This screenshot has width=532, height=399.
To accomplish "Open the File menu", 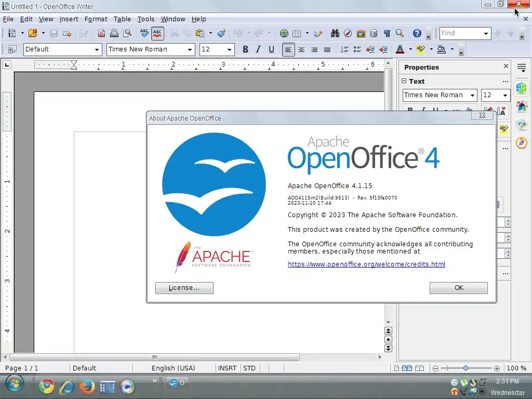I will (8, 19).
